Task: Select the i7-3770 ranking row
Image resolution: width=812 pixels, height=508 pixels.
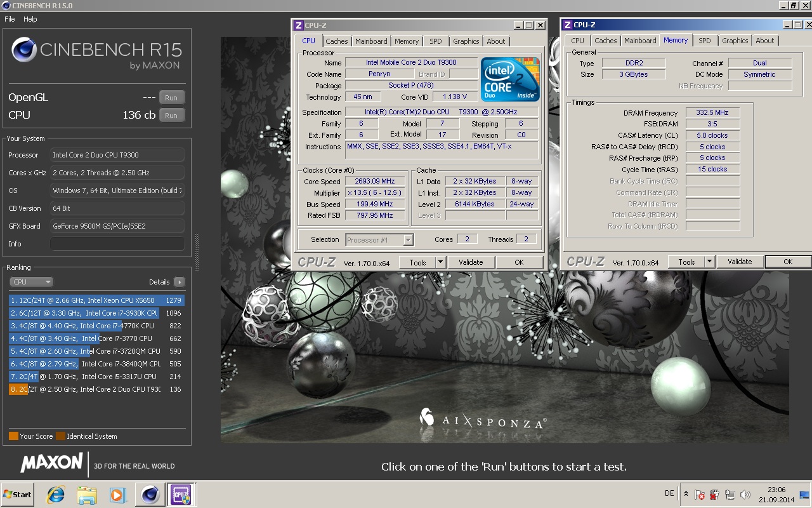Action: [96, 338]
